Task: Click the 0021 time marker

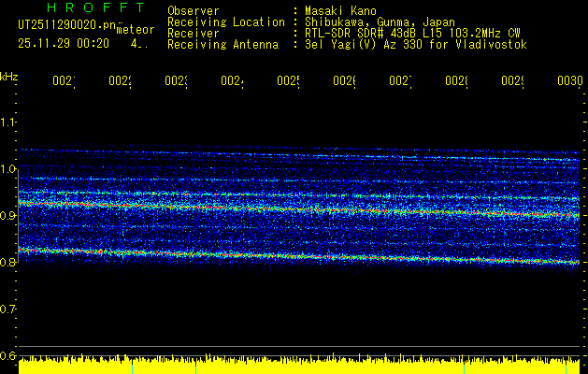Action: click(x=65, y=81)
